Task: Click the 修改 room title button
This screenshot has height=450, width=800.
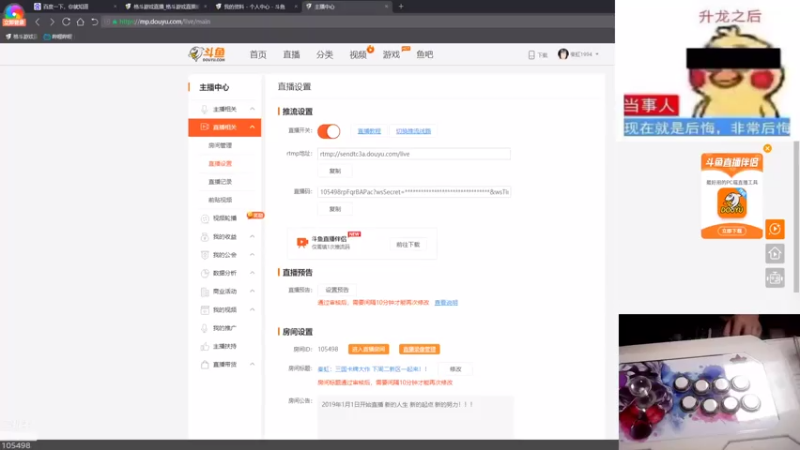Action: [456, 369]
